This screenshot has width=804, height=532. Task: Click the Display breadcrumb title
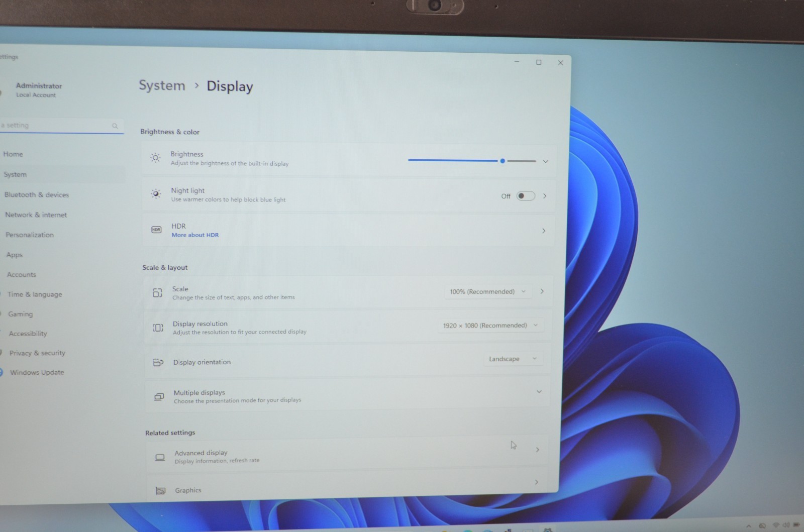[230, 86]
